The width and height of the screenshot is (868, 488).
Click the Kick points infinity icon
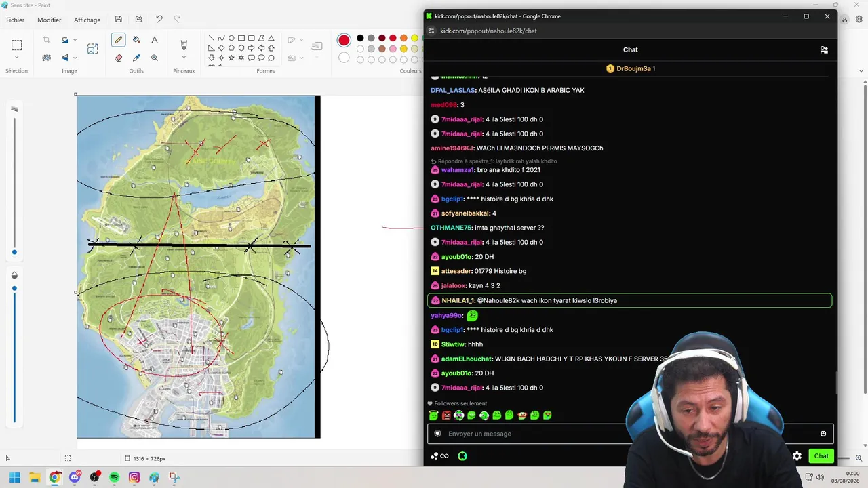click(441, 456)
